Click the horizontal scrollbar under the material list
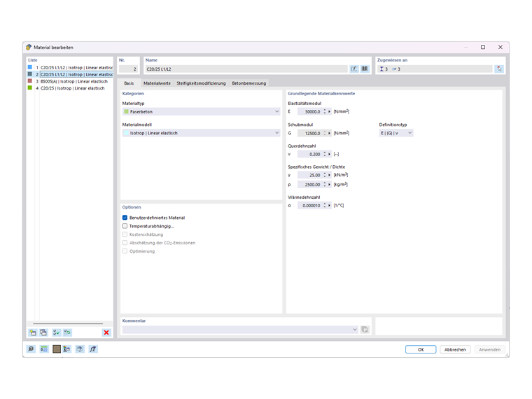This screenshot has height=399, width=532. click(x=68, y=323)
